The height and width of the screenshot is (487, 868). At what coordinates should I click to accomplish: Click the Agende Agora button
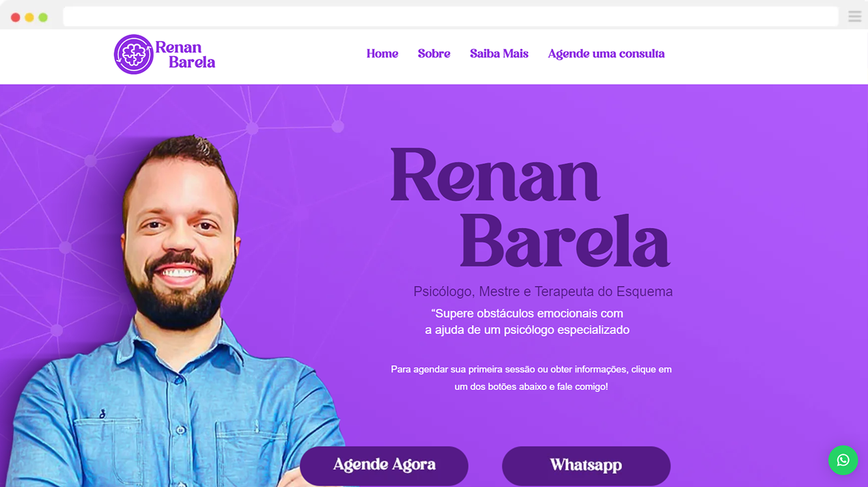coord(384,466)
